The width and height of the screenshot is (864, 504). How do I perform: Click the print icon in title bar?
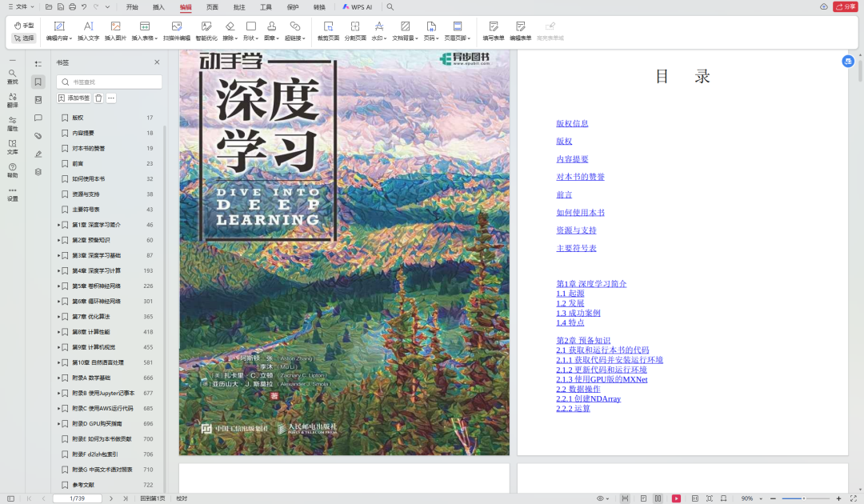pos(72,7)
